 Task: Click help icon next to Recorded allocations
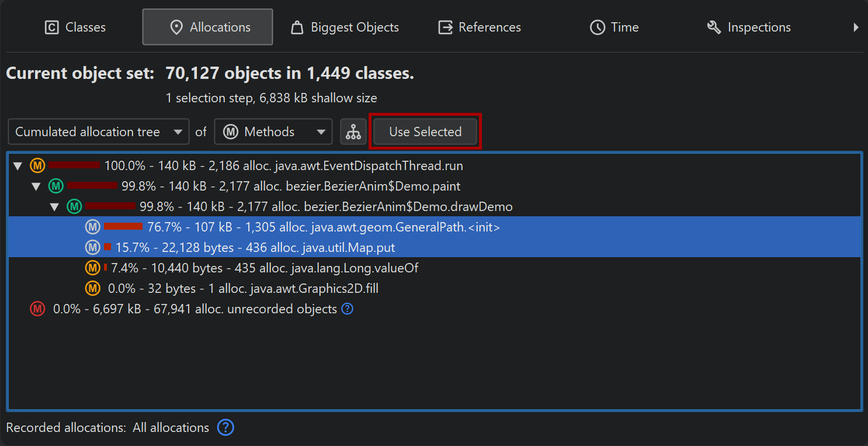tap(225, 428)
